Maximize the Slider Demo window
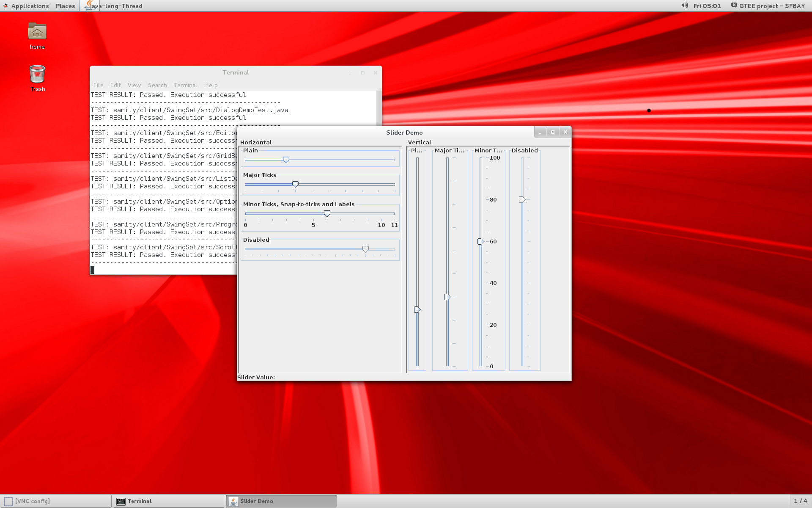812x508 pixels. coord(552,132)
